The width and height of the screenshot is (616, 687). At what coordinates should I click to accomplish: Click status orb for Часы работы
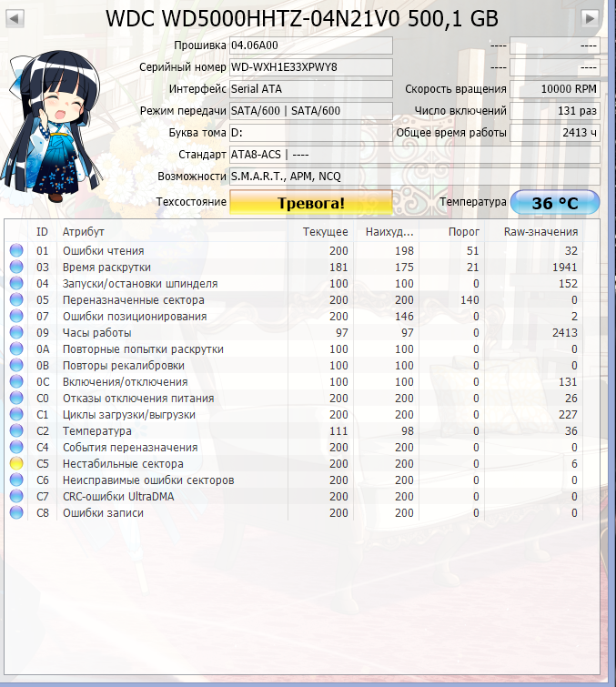tap(16, 332)
